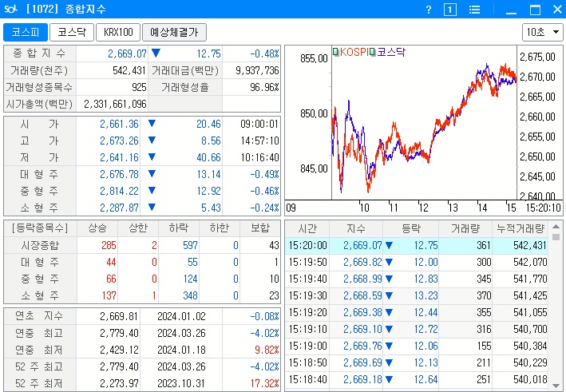Click the scrollbar thumb in time table

[556, 237]
